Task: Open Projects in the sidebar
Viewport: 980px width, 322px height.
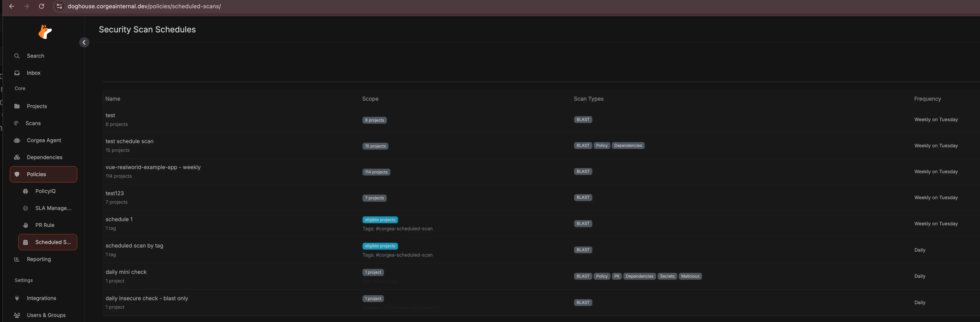Action: (x=37, y=106)
